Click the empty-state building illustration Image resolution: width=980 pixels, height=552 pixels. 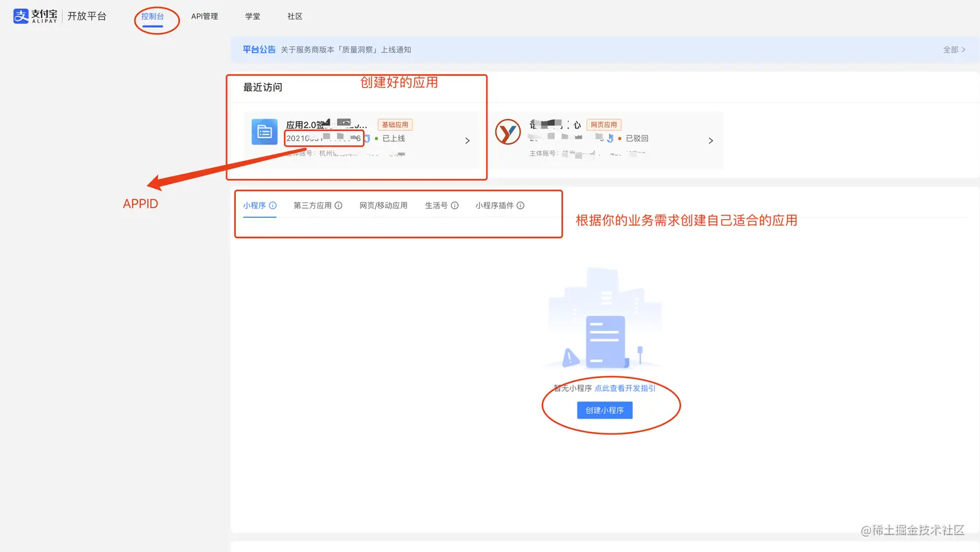point(604,318)
